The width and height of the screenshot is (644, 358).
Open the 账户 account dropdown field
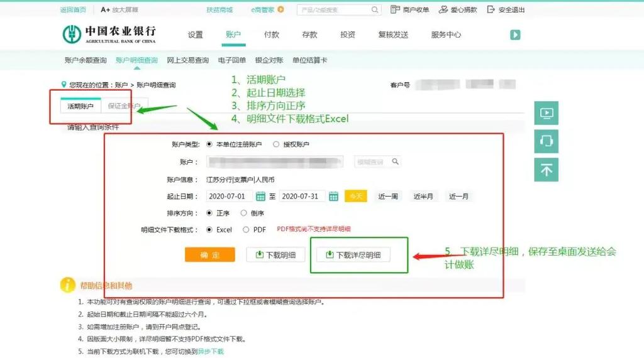(275, 162)
